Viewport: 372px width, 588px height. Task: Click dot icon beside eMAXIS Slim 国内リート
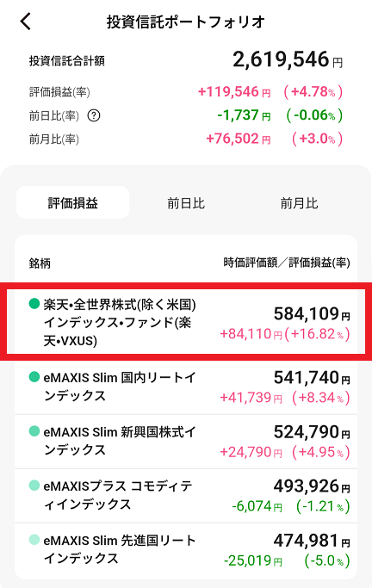(x=34, y=376)
